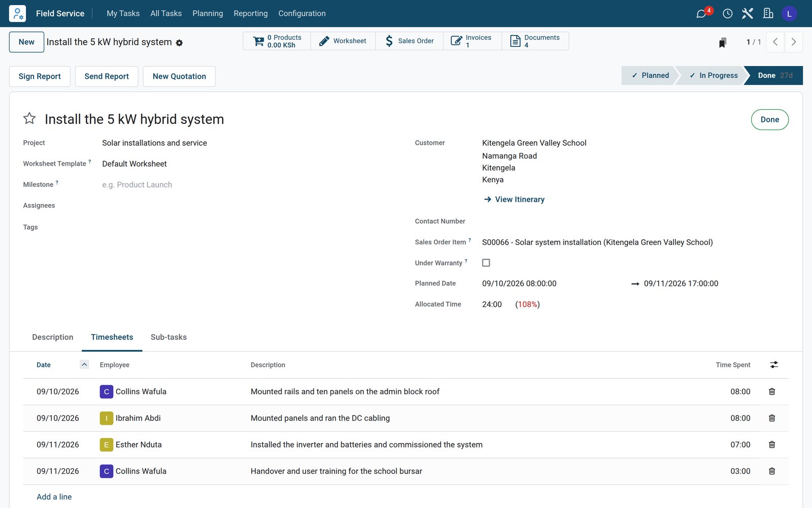Click the Sign Report button
The width and height of the screenshot is (812, 508).
coord(40,76)
